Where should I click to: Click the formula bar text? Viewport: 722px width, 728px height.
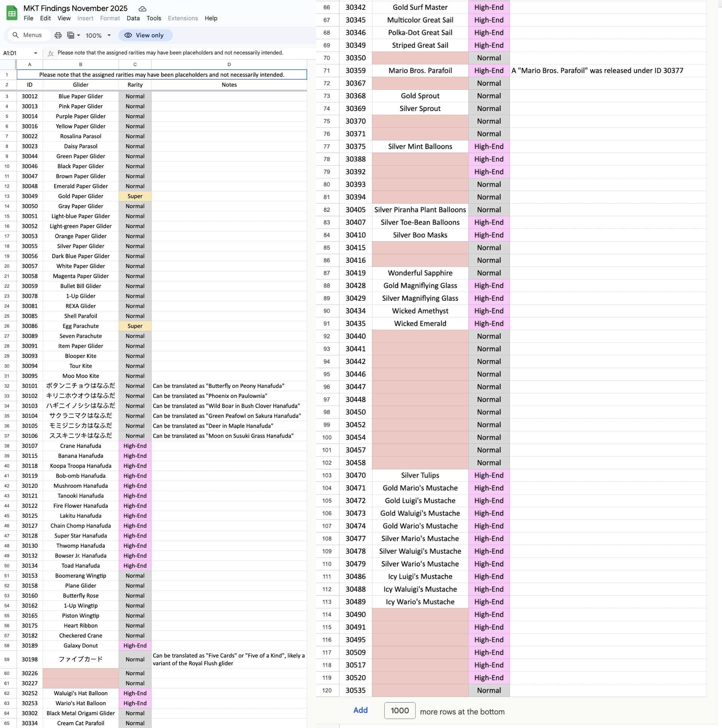click(170, 53)
